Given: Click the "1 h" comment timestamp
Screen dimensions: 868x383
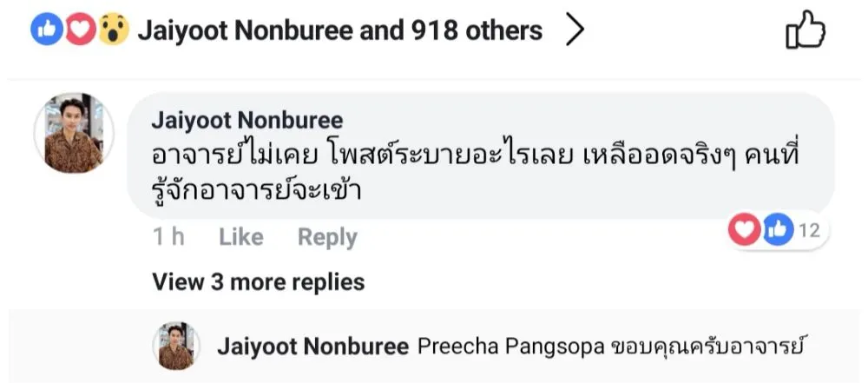Looking at the screenshot, I should [x=168, y=236].
